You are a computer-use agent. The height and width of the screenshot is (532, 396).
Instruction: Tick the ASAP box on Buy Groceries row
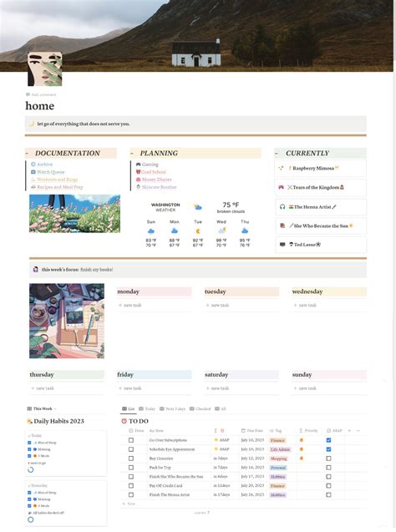tap(328, 459)
